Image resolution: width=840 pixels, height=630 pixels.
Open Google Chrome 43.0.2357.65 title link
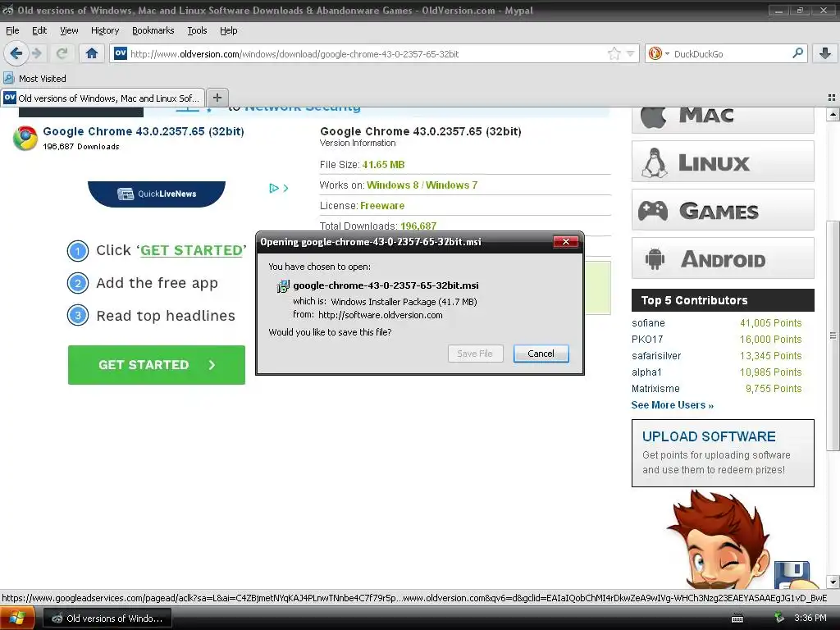pyautogui.click(x=143, y=131)
